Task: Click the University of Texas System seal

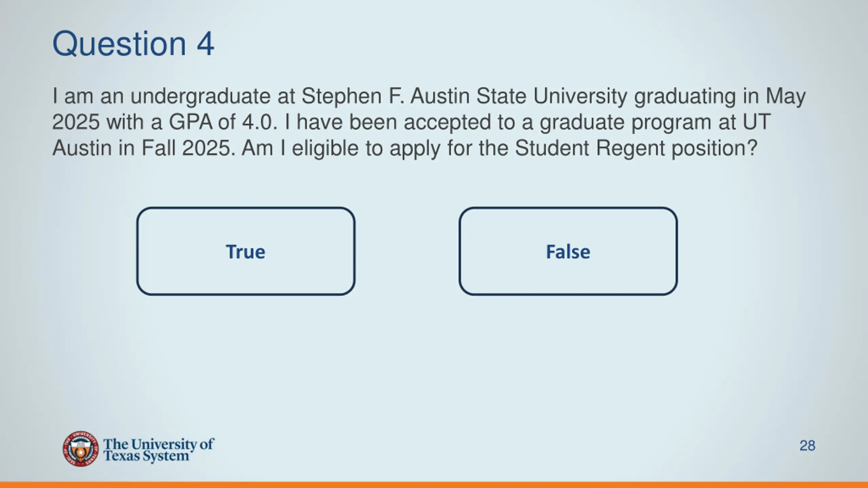Action: coord(80,449)
